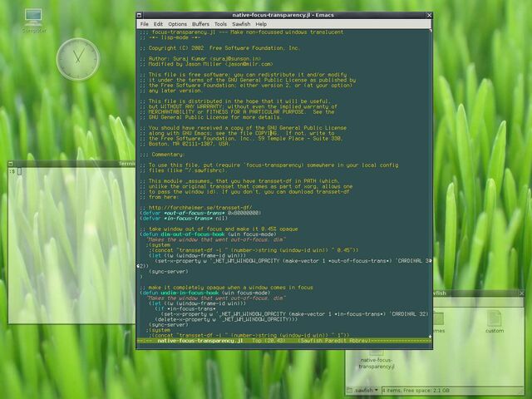Image resolution: width=532 pixels, height=399 pixels.
Task: Close the Emacs window
Action: tap(429, 15)
